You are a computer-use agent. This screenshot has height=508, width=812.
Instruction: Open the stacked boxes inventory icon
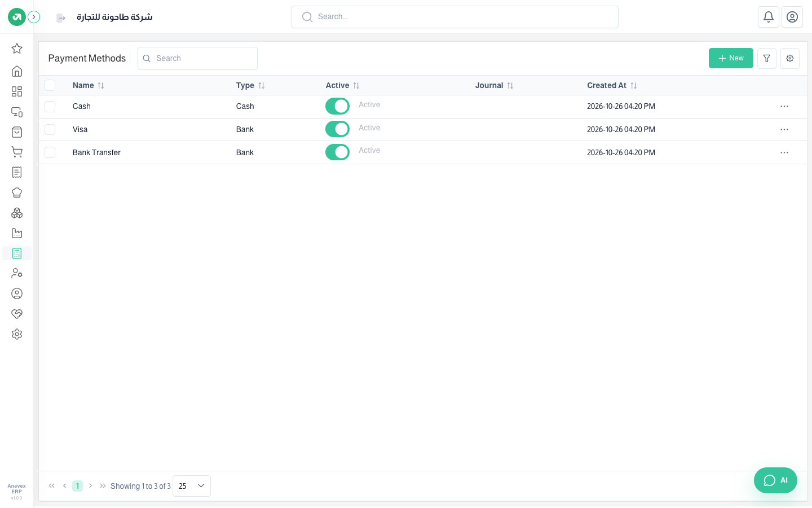(x=17, y=213)
